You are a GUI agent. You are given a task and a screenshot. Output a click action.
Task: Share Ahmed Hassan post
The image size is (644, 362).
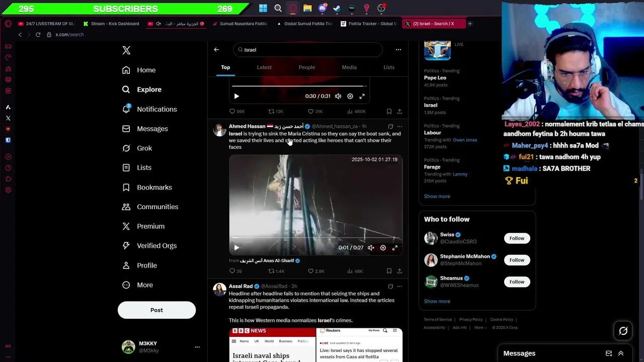pyautogui.click(x=399, y=271)
